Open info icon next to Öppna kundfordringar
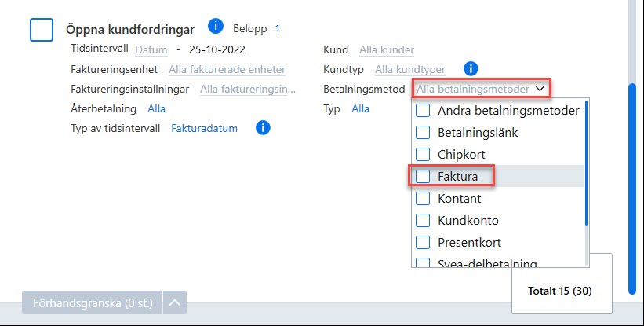This screenshot has width=644, height=326. [215, 26]
